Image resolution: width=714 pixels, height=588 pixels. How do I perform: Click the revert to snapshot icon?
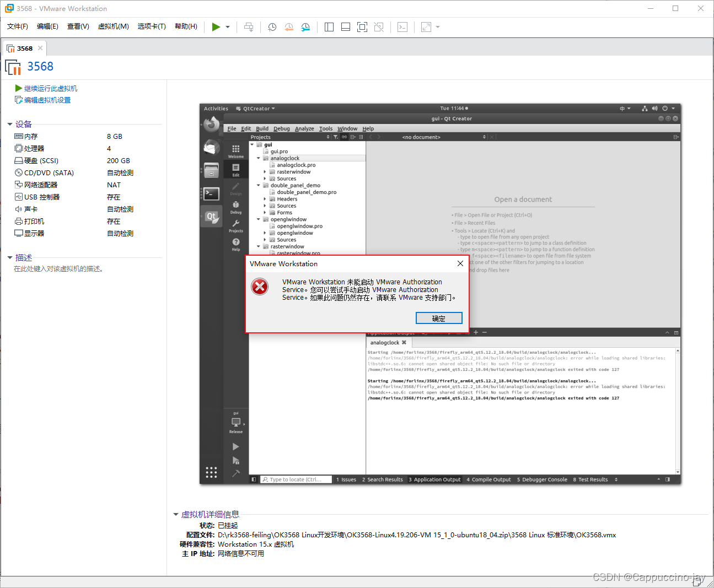click(x=289, y=27)
